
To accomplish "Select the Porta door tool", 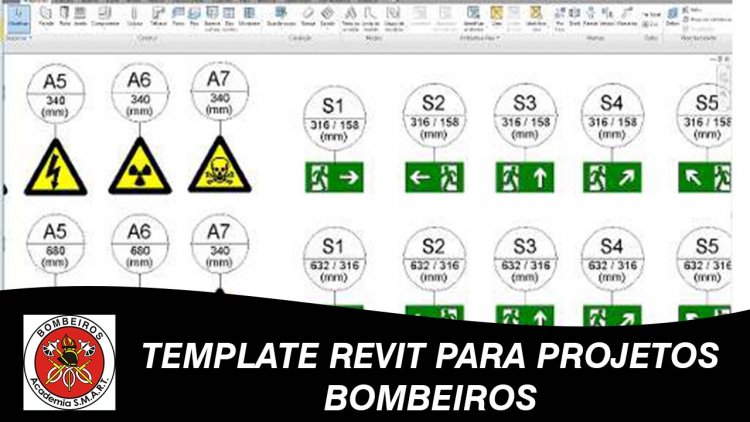I will [x=65, y=17].
